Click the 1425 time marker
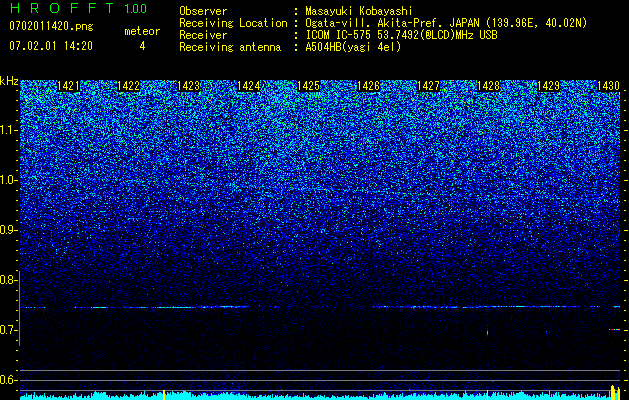The width and height of the screenshot is (629, 400). click(308, 86)
